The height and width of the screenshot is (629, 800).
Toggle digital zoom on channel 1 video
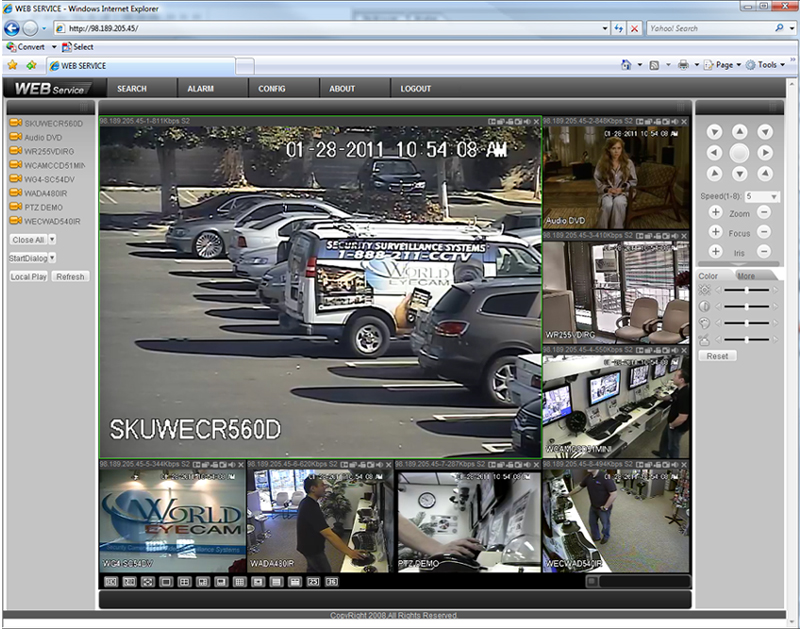click(x=491, y=122)
